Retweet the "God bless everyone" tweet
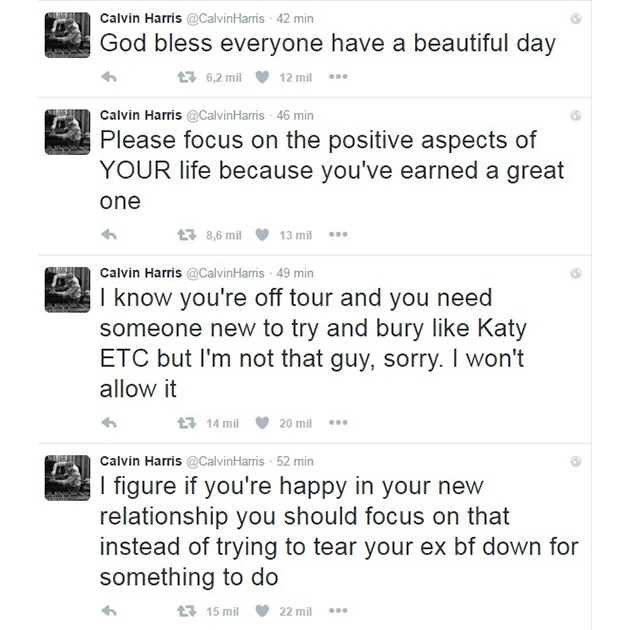630x630 pixels. click(x=184, y=76)
